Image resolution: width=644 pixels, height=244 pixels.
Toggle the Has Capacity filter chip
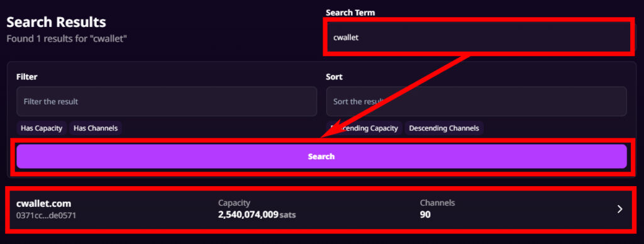pos(42,128)
